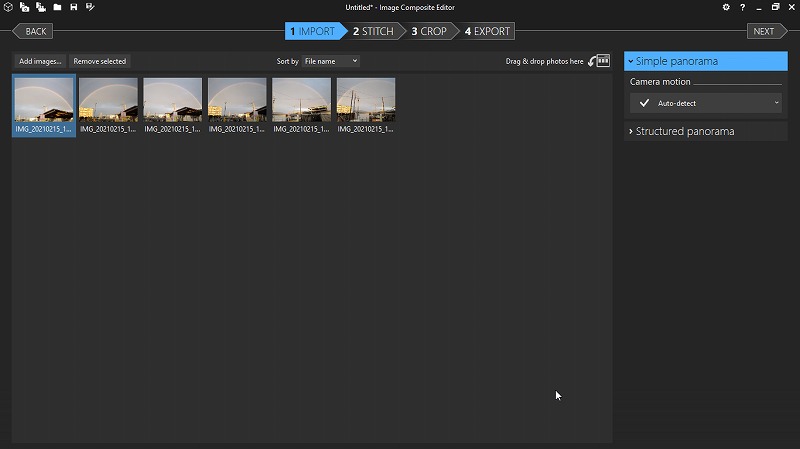
Task: Click the New Panorama cube icon
Action: coord(8,7)
